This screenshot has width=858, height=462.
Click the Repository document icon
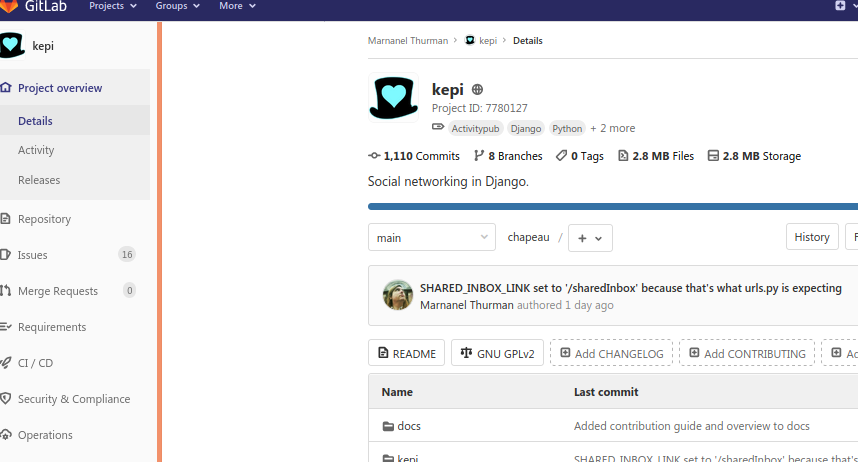(x=5, y=219)
